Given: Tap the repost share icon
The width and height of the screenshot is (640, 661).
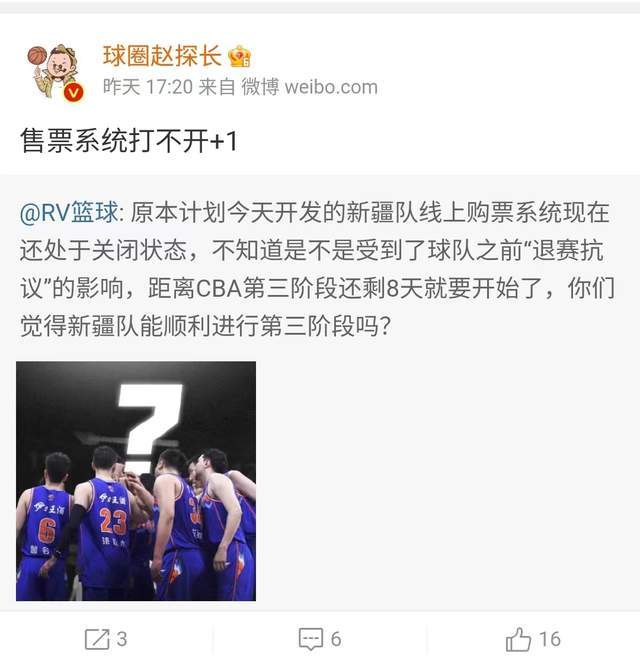Looking at the screenshot, I should tap(97, 639).
